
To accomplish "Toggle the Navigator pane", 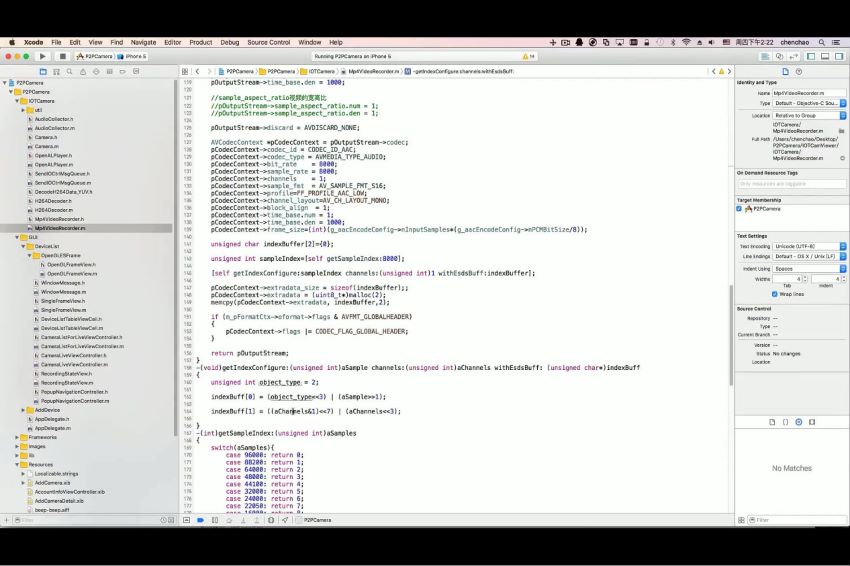I will pyautogui.click(x=812, y=56).
